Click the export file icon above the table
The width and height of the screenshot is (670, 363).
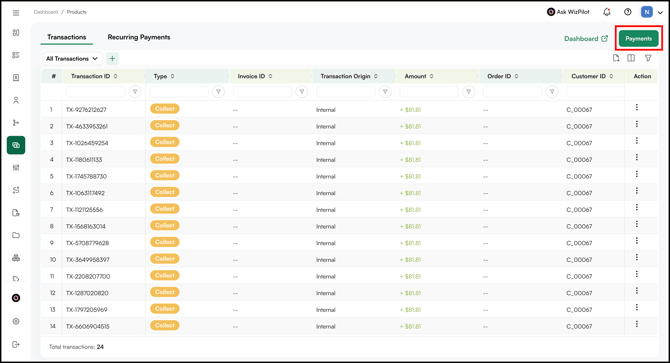616,58
